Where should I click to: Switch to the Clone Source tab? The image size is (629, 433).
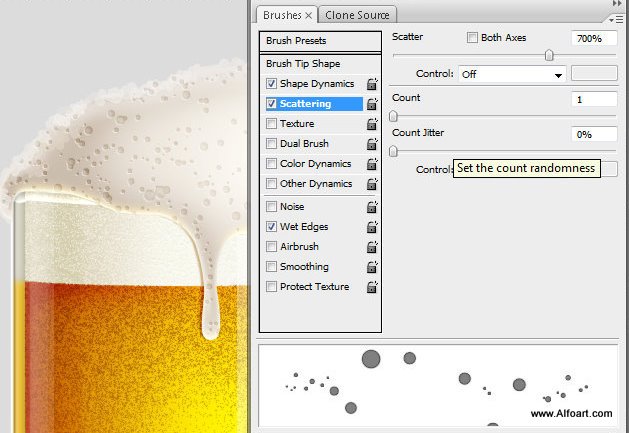[x=357, y=15]
